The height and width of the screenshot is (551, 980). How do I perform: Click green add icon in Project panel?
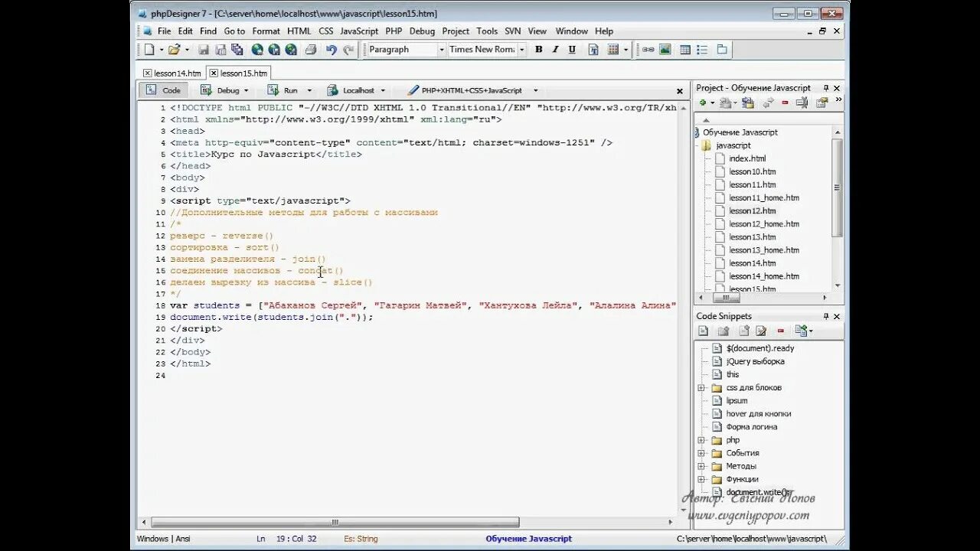[x=703, y=103]
